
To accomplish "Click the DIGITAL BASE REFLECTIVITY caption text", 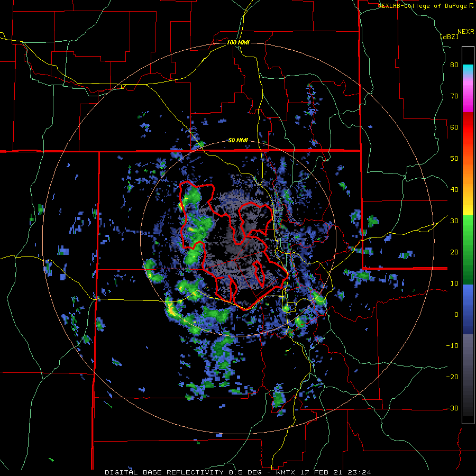I will [x=165, y=472].
